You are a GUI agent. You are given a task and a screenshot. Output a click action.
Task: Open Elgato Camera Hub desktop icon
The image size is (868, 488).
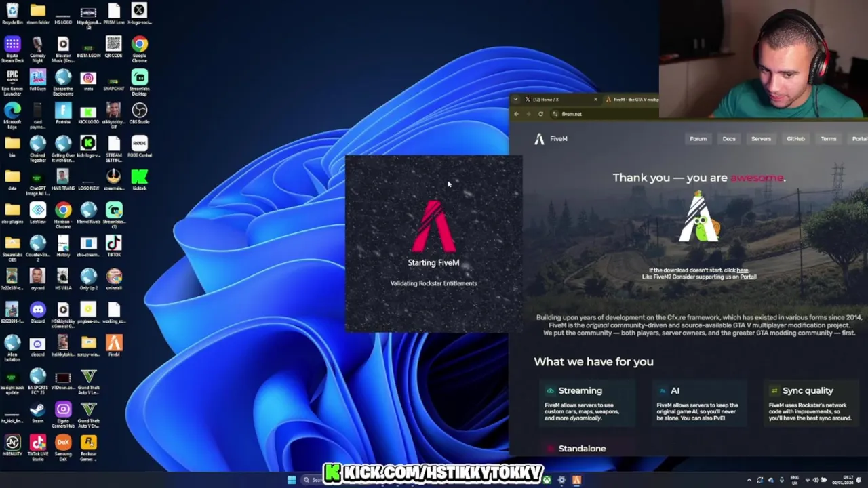pos(63,415)
